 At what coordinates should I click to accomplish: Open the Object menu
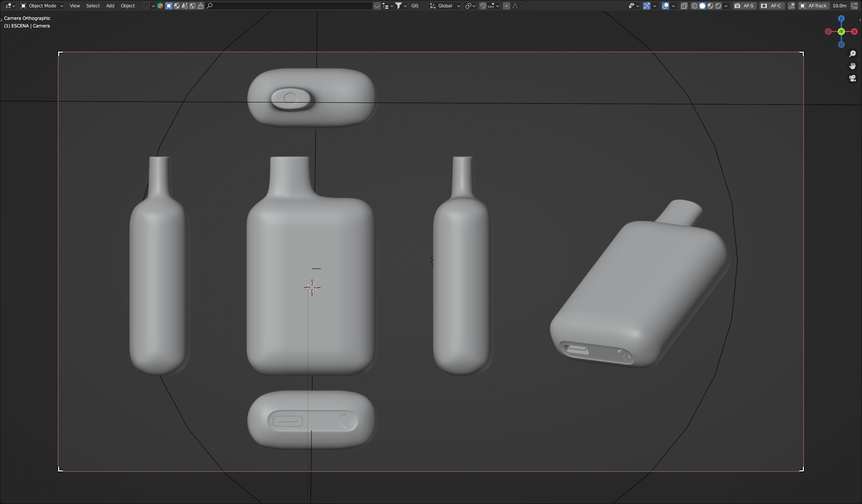pos(128,6)
